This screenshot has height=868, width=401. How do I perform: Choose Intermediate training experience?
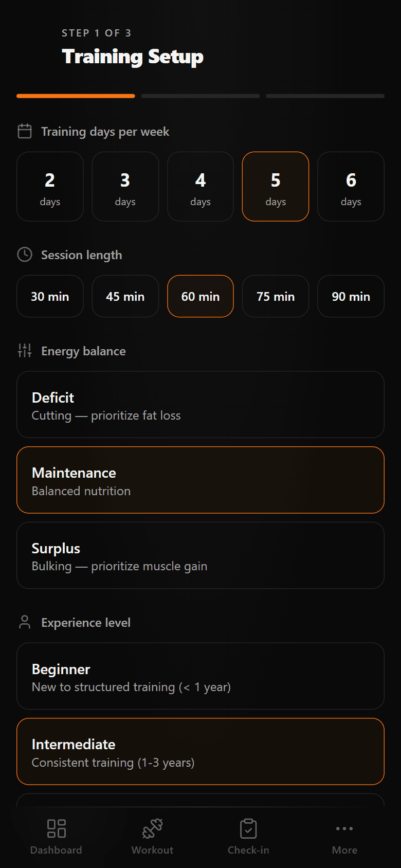pos(200,752)
